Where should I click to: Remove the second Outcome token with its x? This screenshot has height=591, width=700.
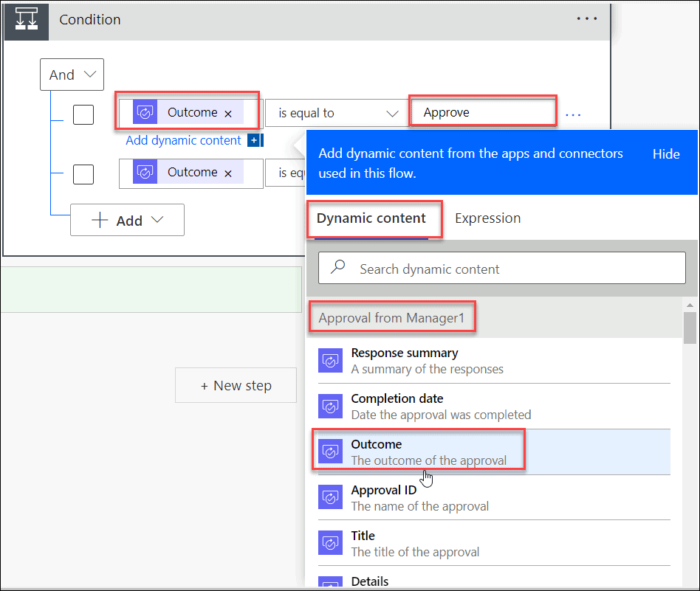228,173
